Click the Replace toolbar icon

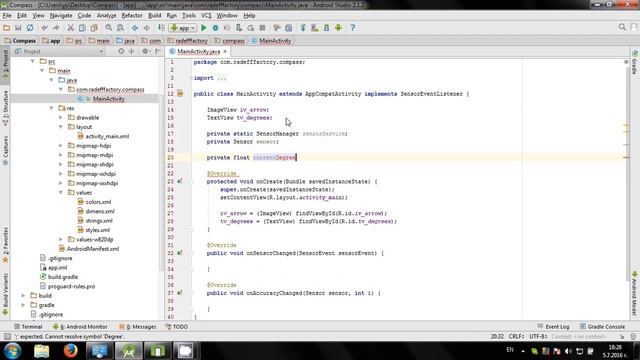(x=120, y=28)
